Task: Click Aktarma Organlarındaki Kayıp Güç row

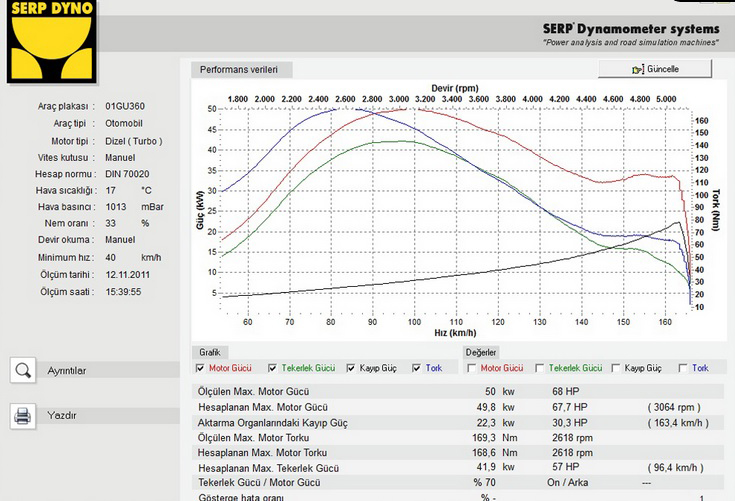Action: pos(458,423)
